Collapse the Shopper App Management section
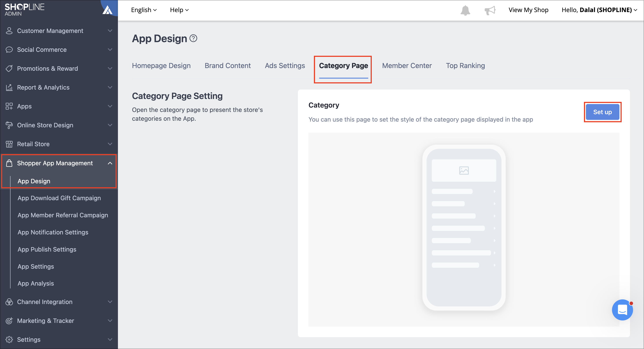The image size is (644, 349). (110, 163)
